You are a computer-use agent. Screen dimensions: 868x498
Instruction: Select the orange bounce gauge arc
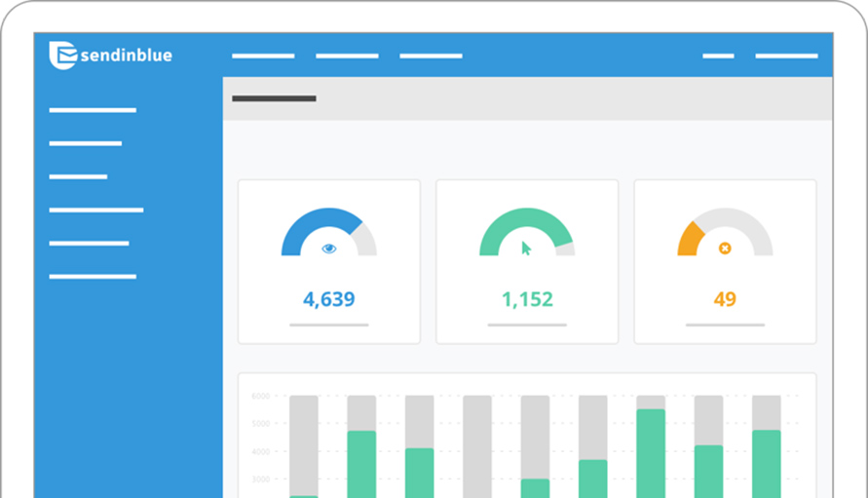point(690,240)
